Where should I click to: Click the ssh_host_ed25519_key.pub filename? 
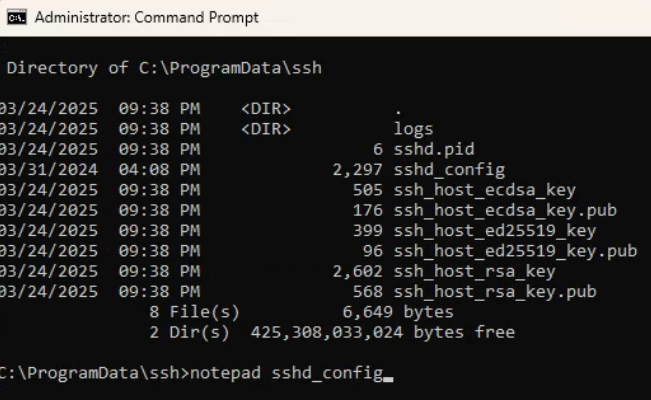(x=515, y=251)
